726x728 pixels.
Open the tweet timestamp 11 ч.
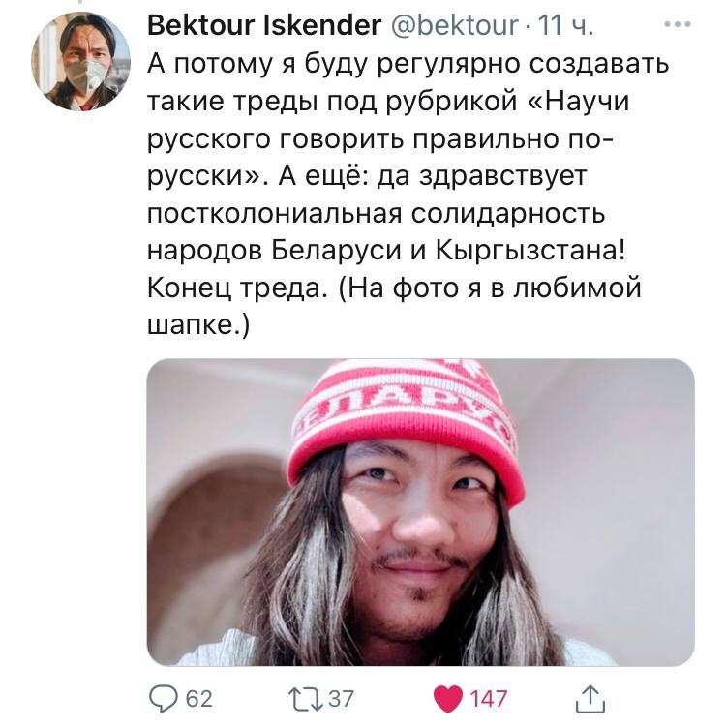coord(565,25)
